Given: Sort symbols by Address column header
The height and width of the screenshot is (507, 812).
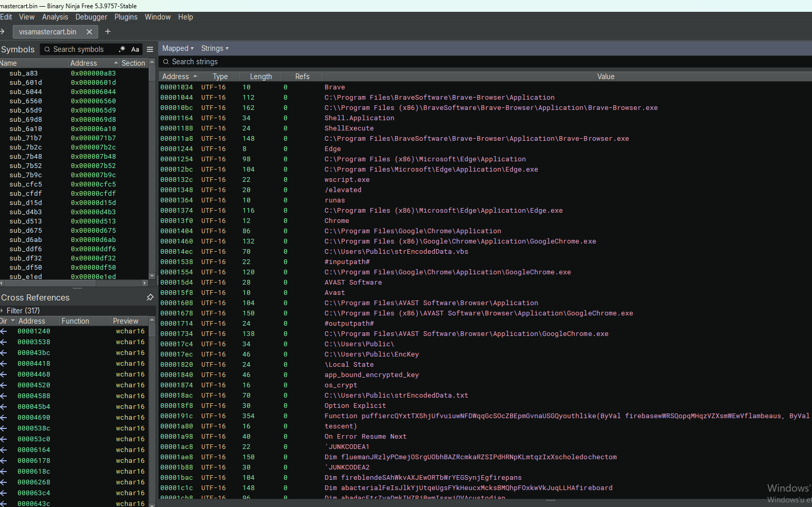Looking at the screenshot, I should [94, 63].
